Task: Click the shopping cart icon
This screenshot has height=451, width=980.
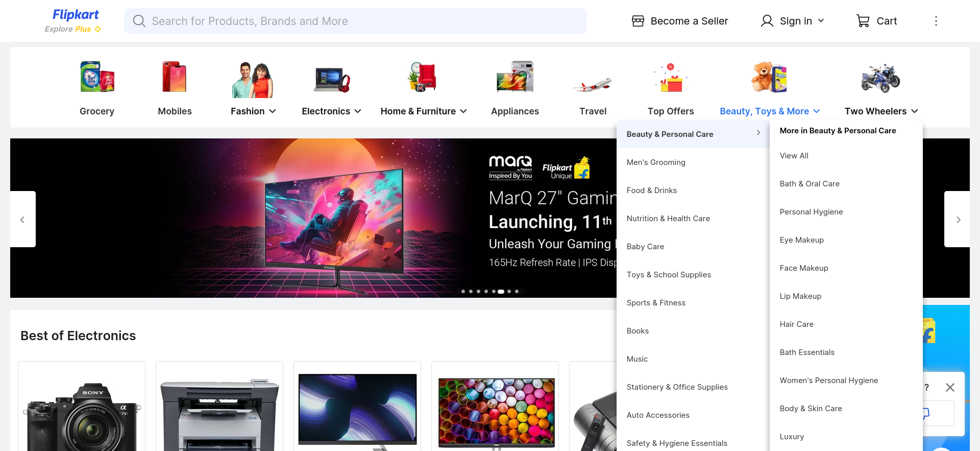Action: coord(863,21)
